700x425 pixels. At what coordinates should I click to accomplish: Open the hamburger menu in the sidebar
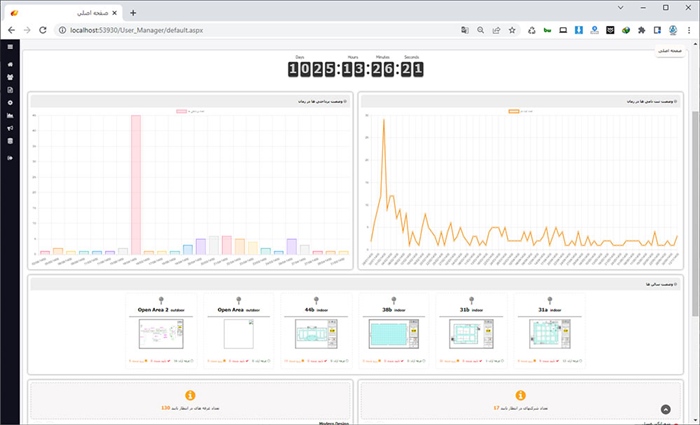click(x=10, y=47)
